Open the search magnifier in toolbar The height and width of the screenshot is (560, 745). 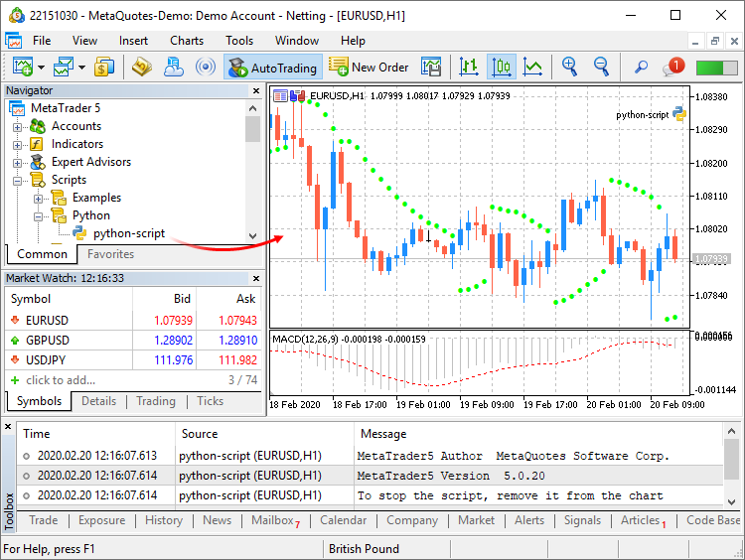coord(641,67)
